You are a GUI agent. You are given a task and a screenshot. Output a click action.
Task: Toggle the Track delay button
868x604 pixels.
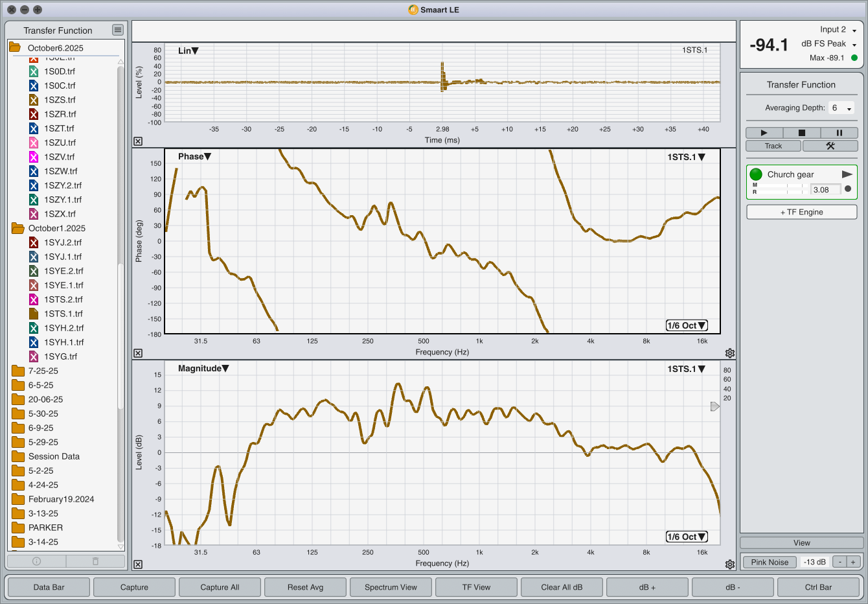773,146
